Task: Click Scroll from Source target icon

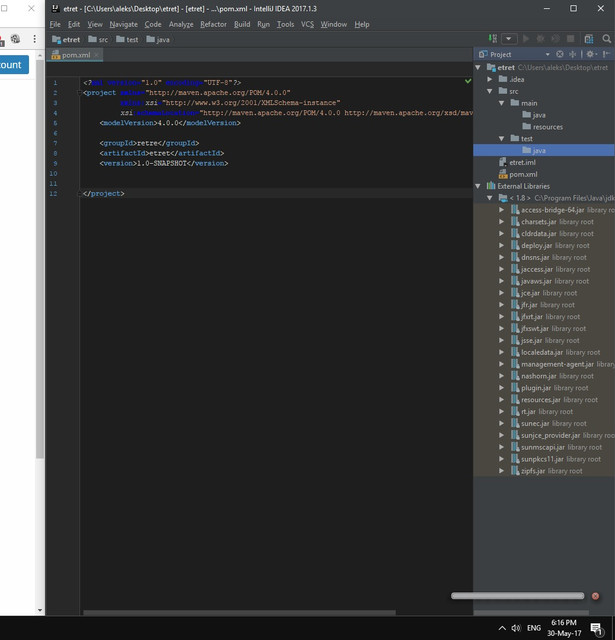Action: click(560, 54)
